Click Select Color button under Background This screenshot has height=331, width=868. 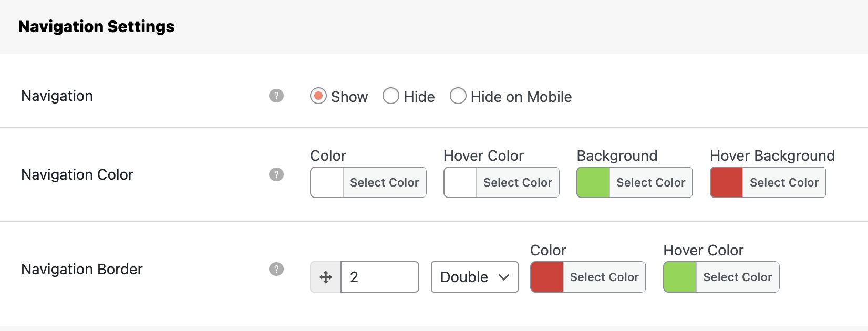[650, 182]
